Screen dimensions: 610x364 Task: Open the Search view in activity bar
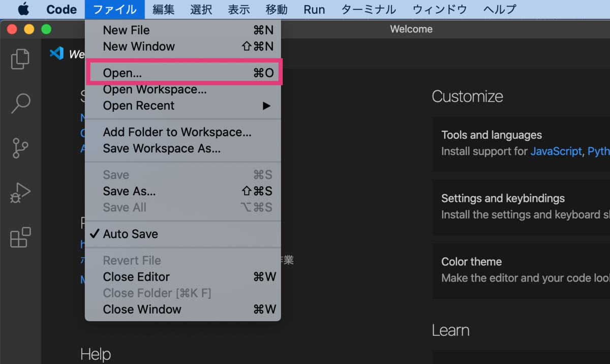point(20,103)
